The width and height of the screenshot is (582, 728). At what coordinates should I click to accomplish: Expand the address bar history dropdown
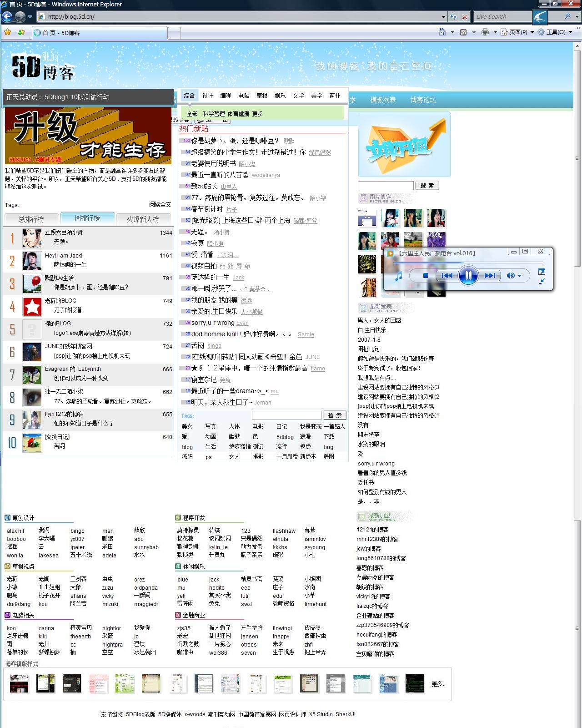(443, 16)
